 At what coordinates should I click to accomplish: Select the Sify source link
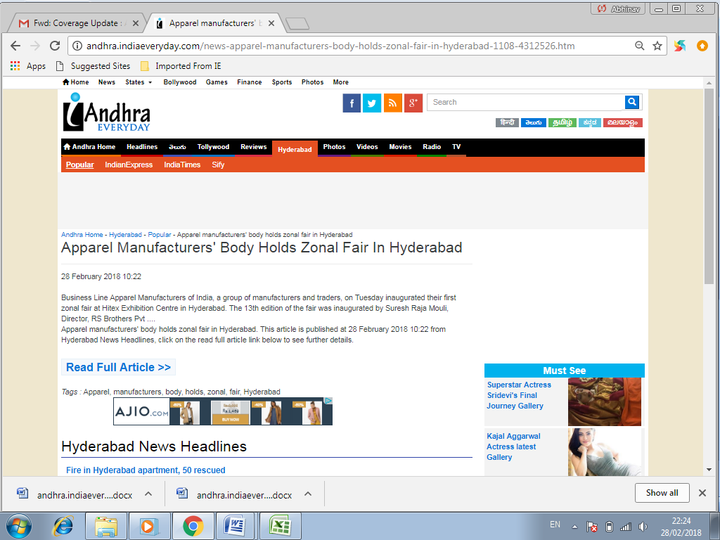(218, 165)
